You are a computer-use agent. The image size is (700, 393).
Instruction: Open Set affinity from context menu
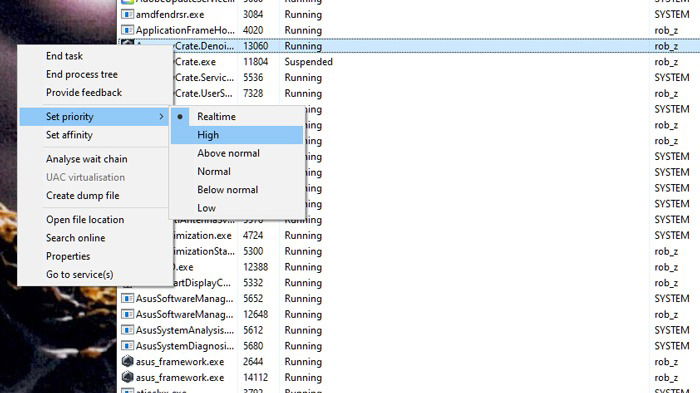[x=69, y=135]
